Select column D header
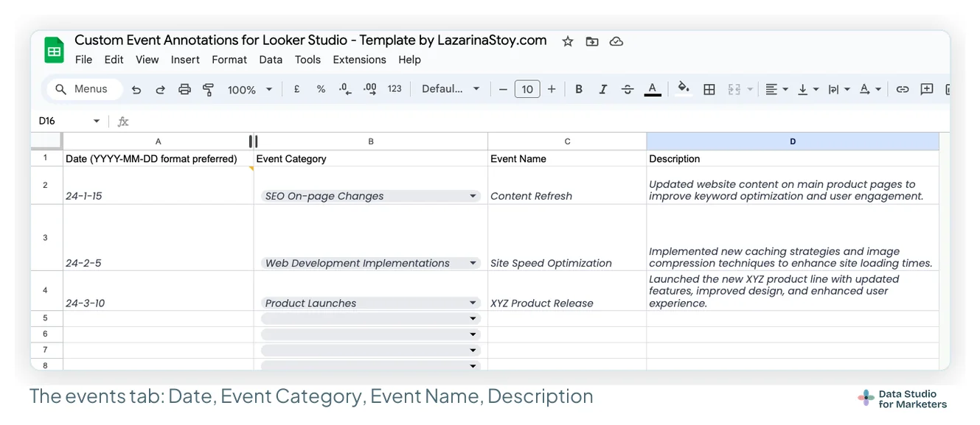The image size is (980, 425). point(793,141)
